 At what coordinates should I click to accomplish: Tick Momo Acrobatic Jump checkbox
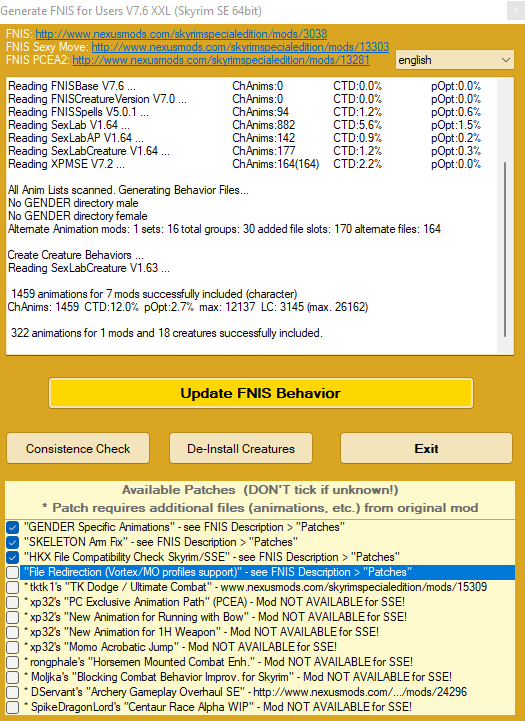(12, 647)
